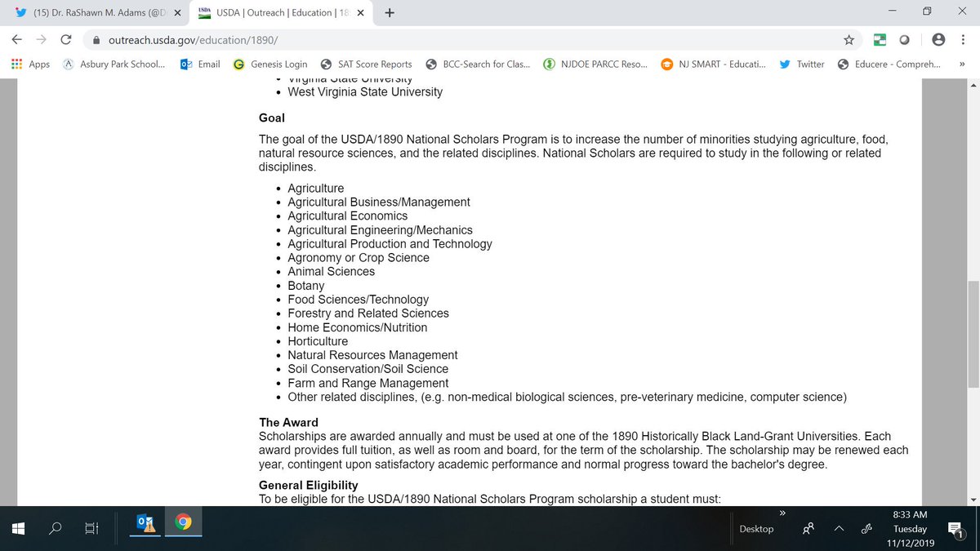Open the Educere bookmark
The height and width of the screenshot is (551, 980).
coord(889,64)
